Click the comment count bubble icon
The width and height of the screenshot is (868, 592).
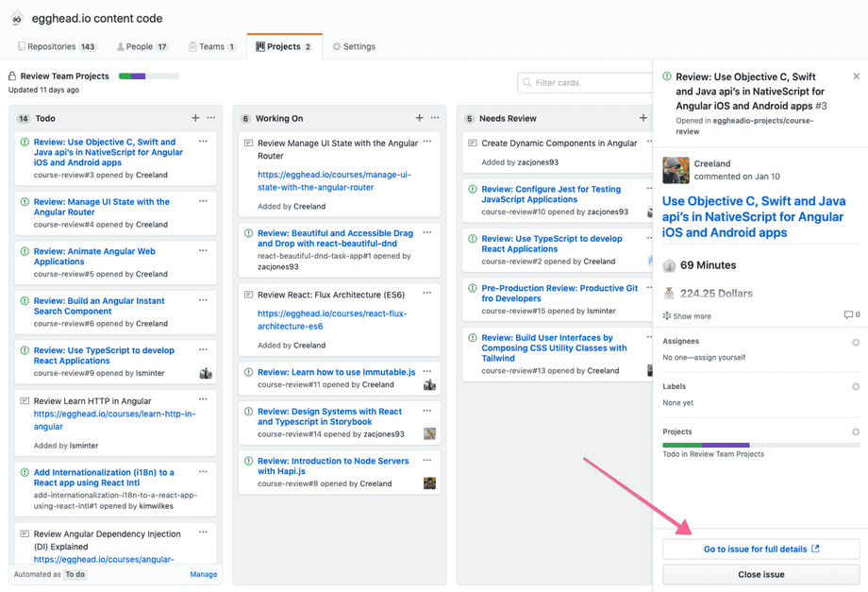851,315
